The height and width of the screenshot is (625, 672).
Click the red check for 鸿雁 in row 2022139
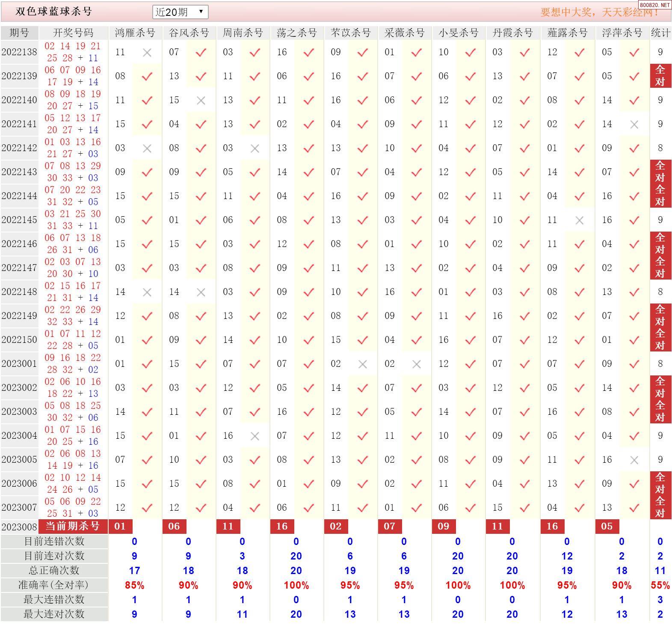[147, 77]
